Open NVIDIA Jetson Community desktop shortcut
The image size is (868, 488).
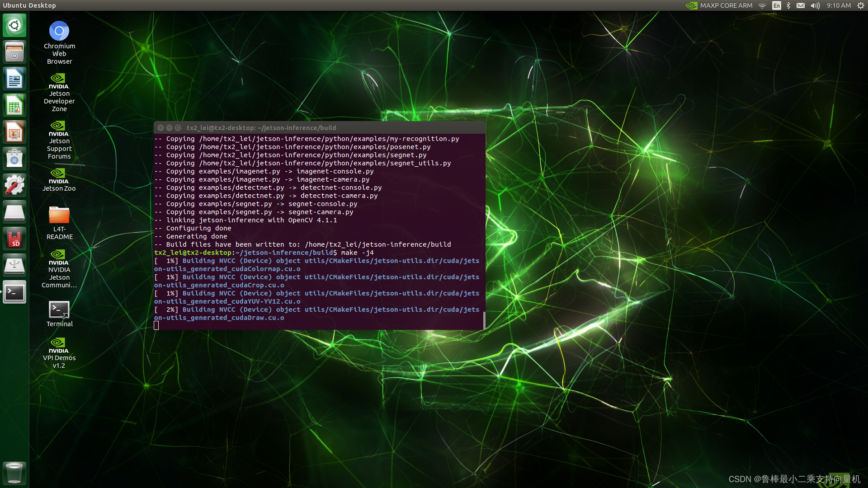59,268
